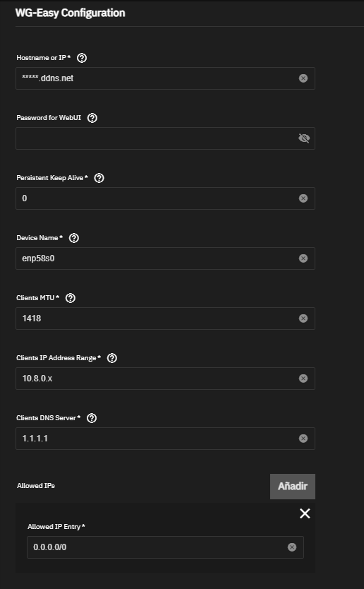This screenshot has width=364, height=589.
Task: Clear the 10.8.0.x address range
Action: coord(303,379)
